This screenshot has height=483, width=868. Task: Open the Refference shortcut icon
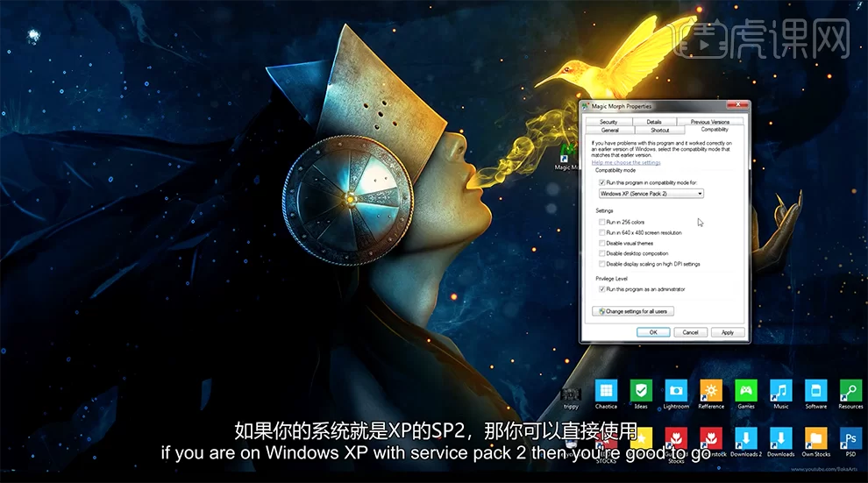(711, 390)
